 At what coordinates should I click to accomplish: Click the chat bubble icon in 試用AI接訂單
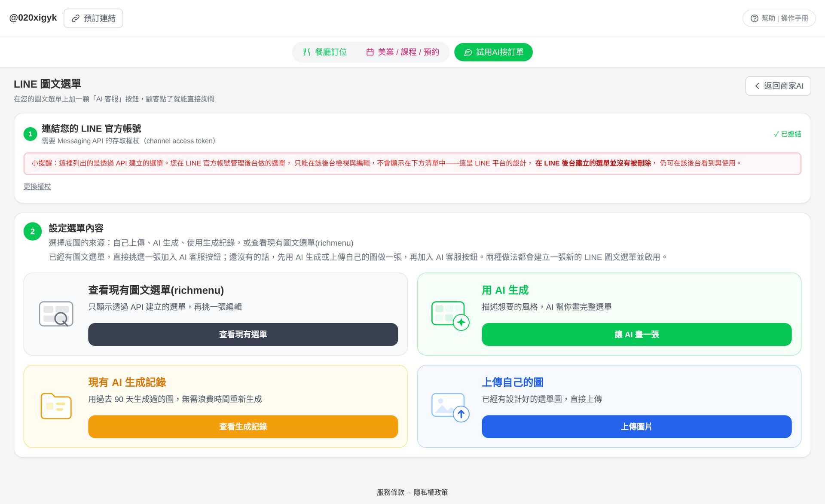point(468,52)
